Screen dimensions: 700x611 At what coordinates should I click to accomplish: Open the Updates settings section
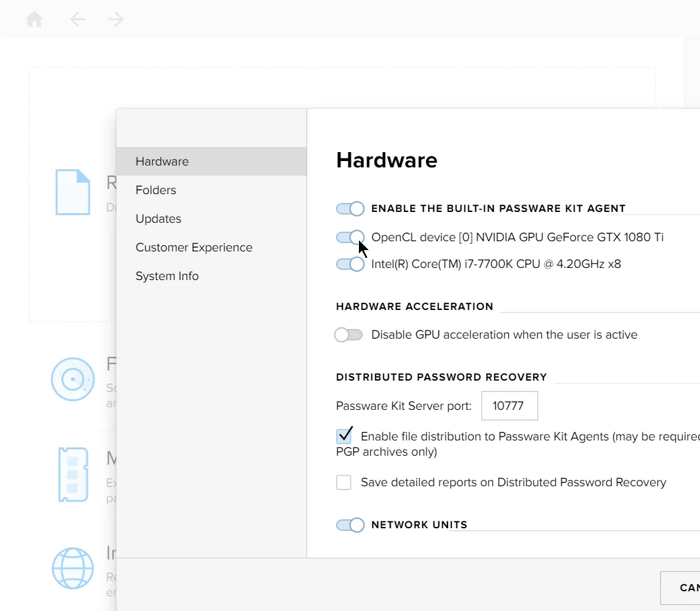(211, 218)
